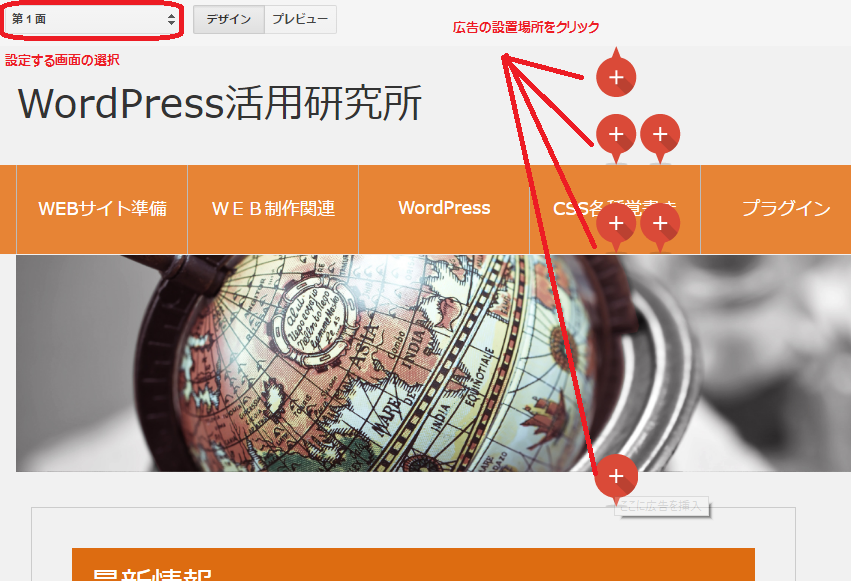
Task: Open the 第1面 screen selection dropdown
Action: 93,20
